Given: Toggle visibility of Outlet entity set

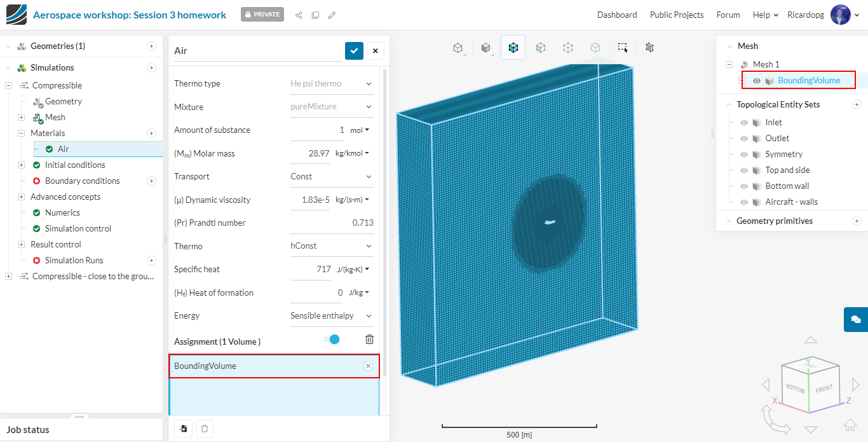Looking at the screenshot, I should pyautogui.click(x=744, y=138).
